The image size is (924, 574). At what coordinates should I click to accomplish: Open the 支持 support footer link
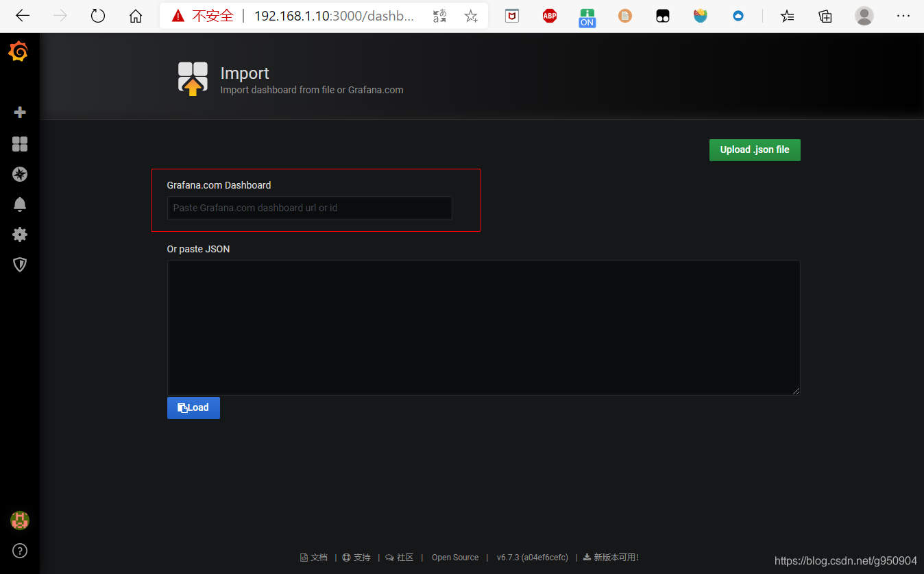point(356,558)
